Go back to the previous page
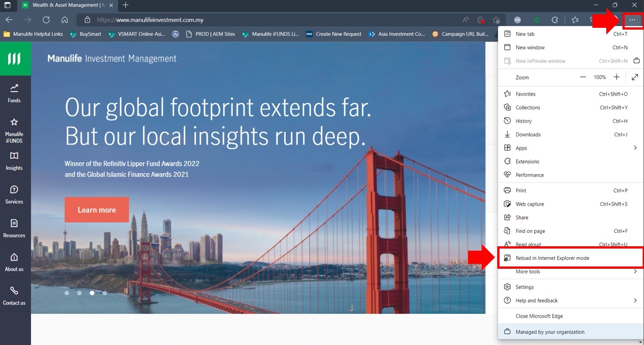The width and height of the screenshot is (644, 345). 9,20
